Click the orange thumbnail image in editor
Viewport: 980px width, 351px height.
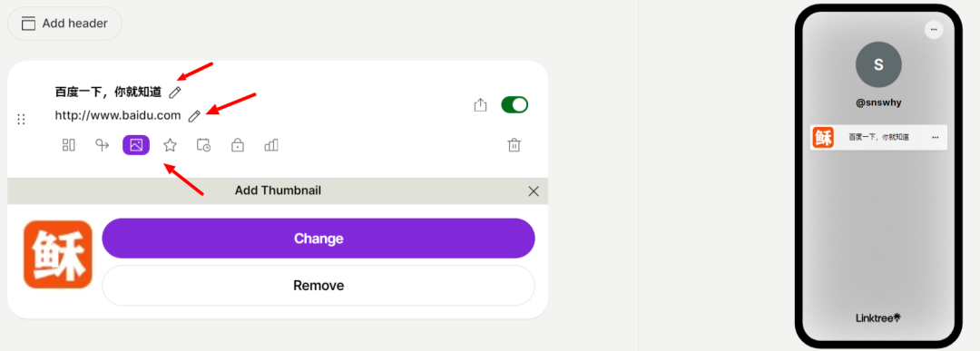tap(57, 254)
